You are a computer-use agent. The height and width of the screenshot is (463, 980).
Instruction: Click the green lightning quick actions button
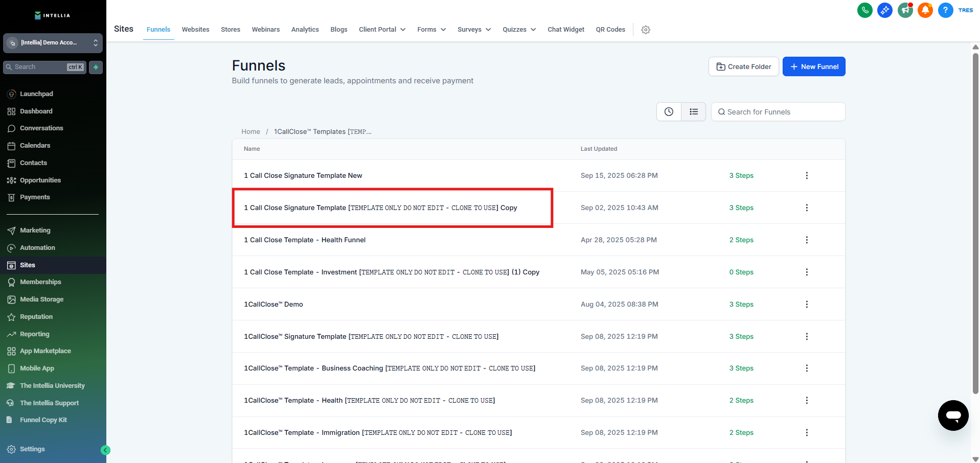coord(96,67)
